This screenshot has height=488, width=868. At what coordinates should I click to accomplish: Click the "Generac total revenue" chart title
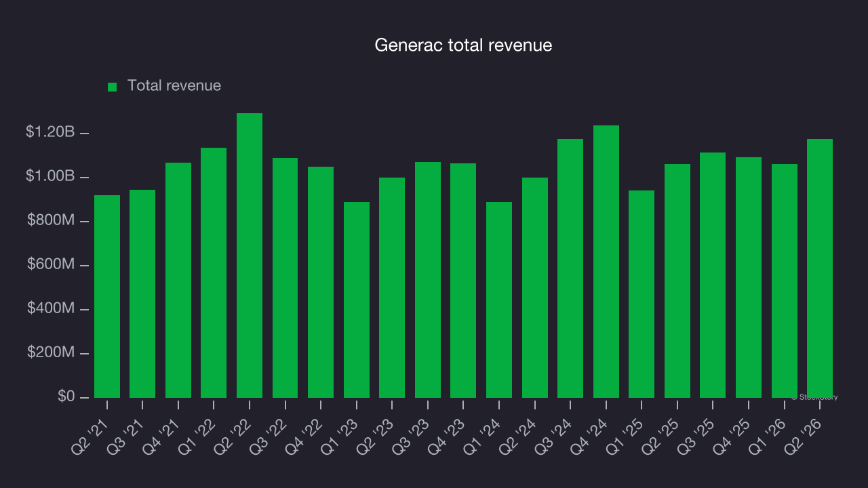(464, 45)
